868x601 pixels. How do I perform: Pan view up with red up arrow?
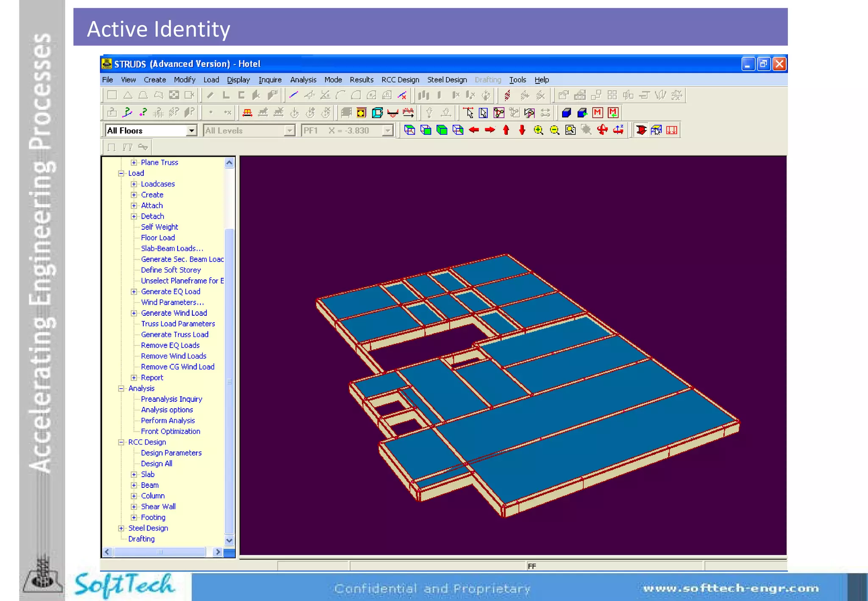point(506,130)
